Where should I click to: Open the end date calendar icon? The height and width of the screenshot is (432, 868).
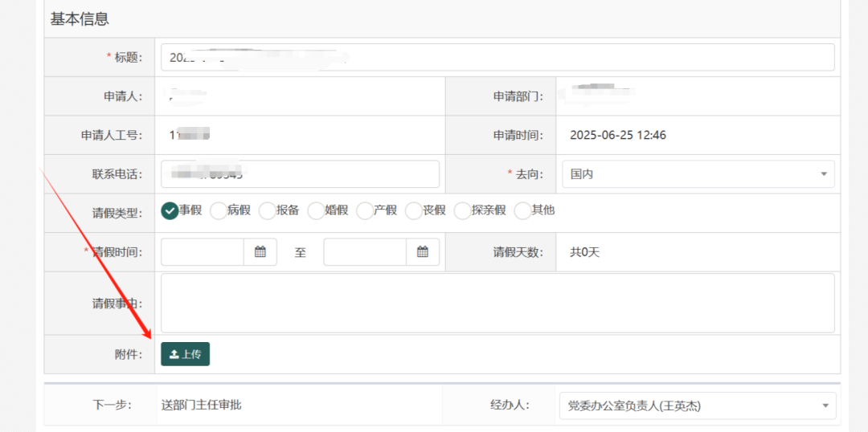423,252
